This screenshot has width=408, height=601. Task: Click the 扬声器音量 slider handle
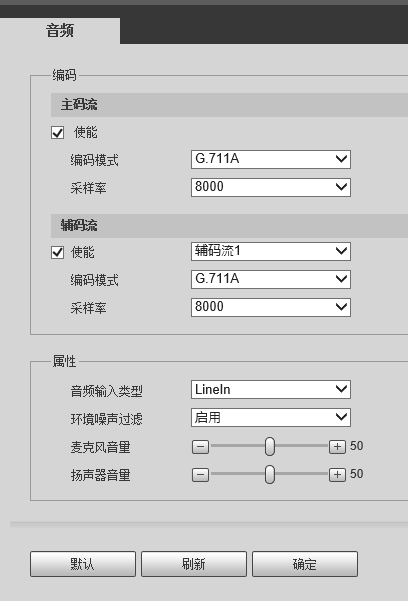pos(270,475)
